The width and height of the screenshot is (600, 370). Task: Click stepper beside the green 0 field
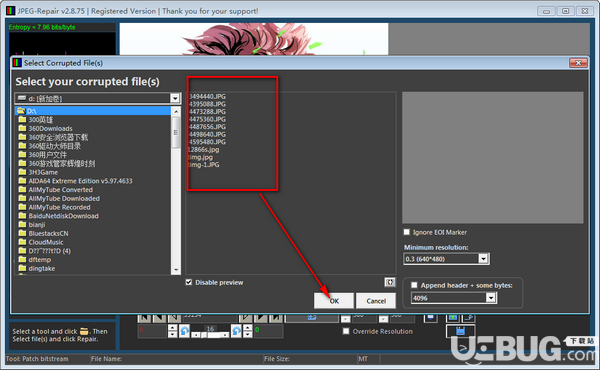pos(248,331)
